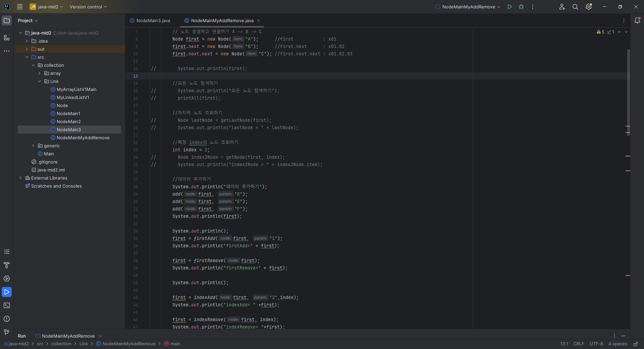Click line number 28 in gutter

point(136,187)
